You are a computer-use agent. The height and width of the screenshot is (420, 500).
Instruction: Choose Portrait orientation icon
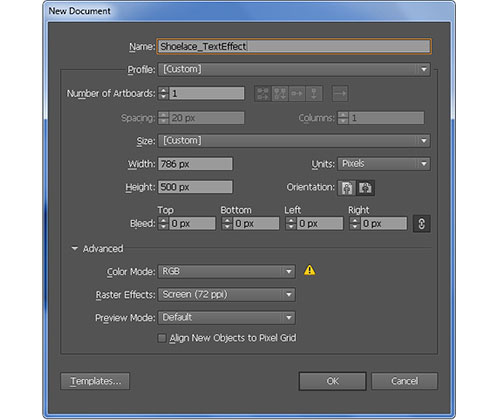pyautogui.click(x=347, y=188)
